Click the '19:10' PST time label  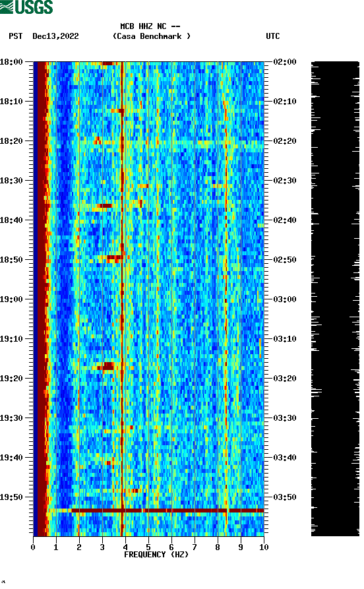point(11,339)
